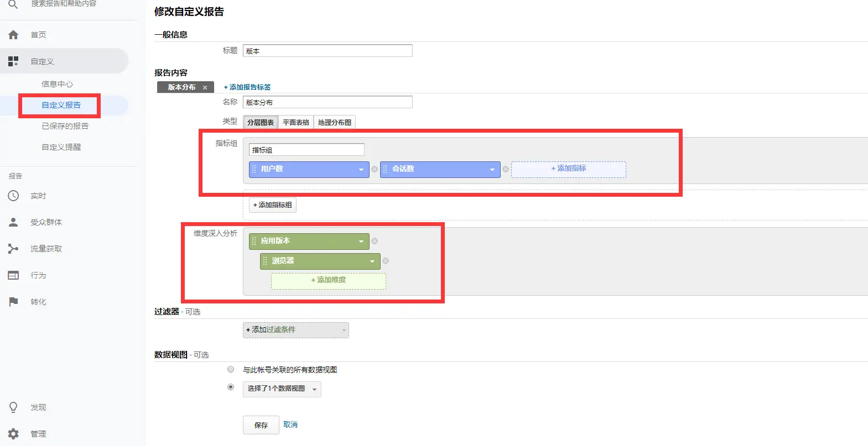The width and height of the screenshot is (868, 446).
Task: Grab the drag handle of 会话数 metric
Action: pyautogui.click(x=385, y=169)
